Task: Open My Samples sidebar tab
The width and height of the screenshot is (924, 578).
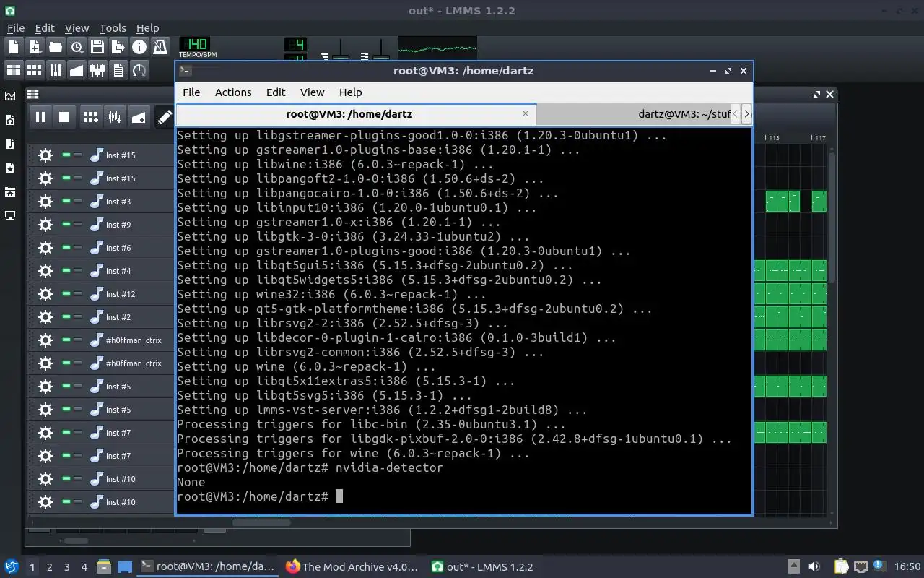Action: coord(10,144)
